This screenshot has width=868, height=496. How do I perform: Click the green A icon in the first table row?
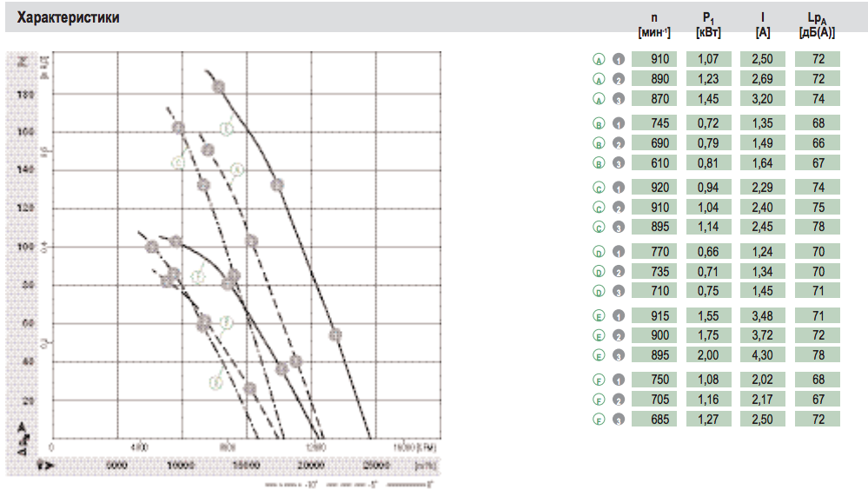coord(598,60)
